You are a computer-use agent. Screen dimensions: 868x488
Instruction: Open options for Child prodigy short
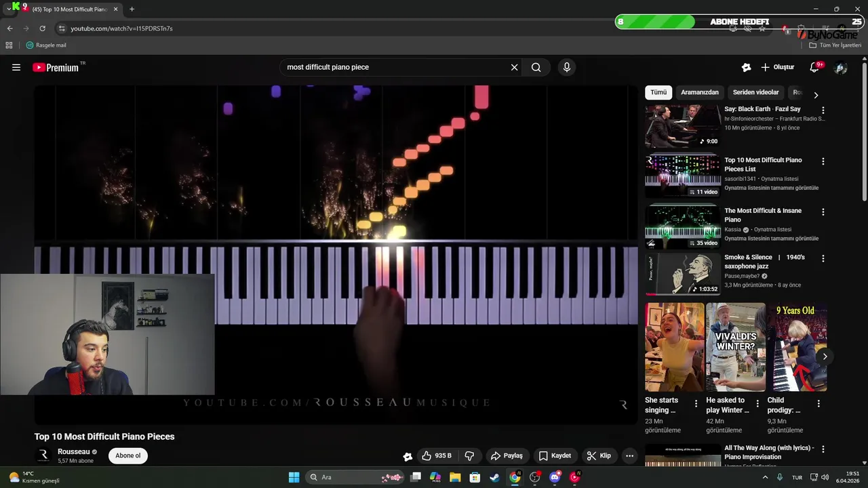point(818,403)
